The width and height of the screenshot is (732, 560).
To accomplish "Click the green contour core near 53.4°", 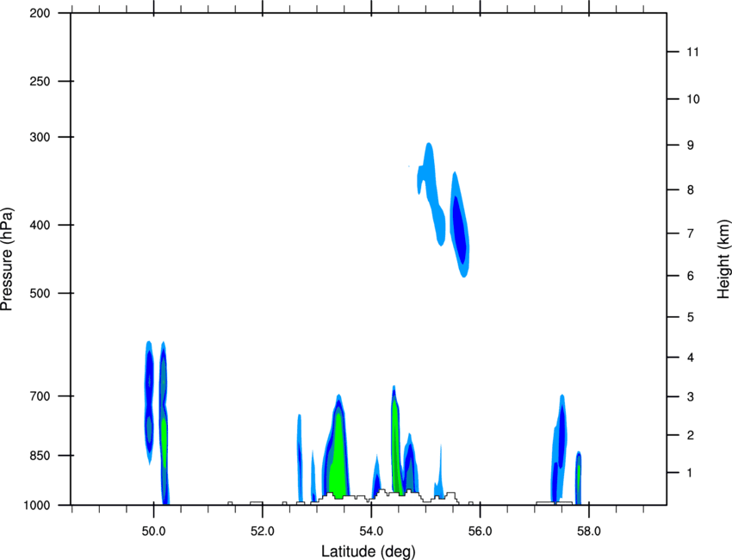I will coord(338,456).
